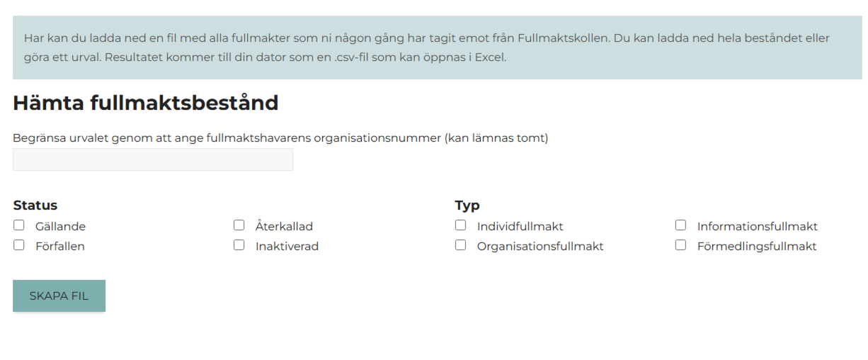
Task: Tick the Informationsfullmakt checkbox
Action: 681,225
